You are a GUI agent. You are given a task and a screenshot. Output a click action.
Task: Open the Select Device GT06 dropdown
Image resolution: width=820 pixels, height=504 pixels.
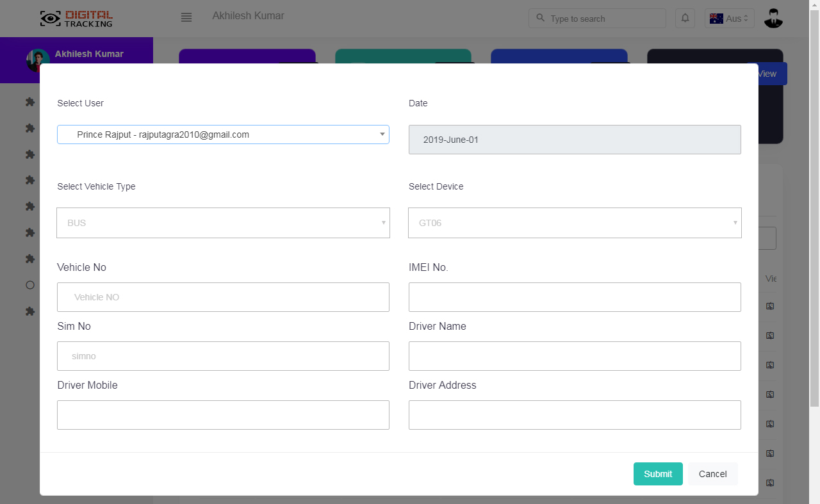pos(575,223)
